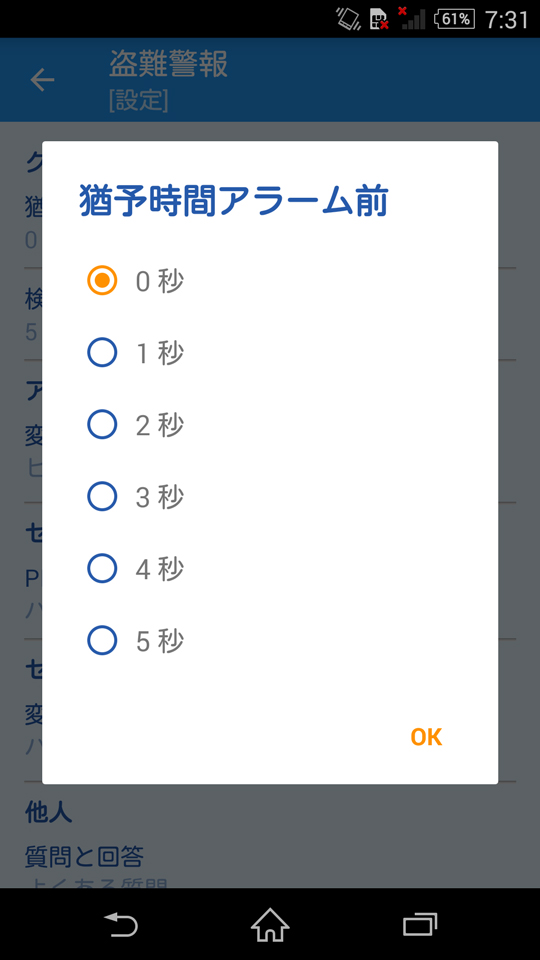Tap the battery 61% status icon

tap(454, 20)
